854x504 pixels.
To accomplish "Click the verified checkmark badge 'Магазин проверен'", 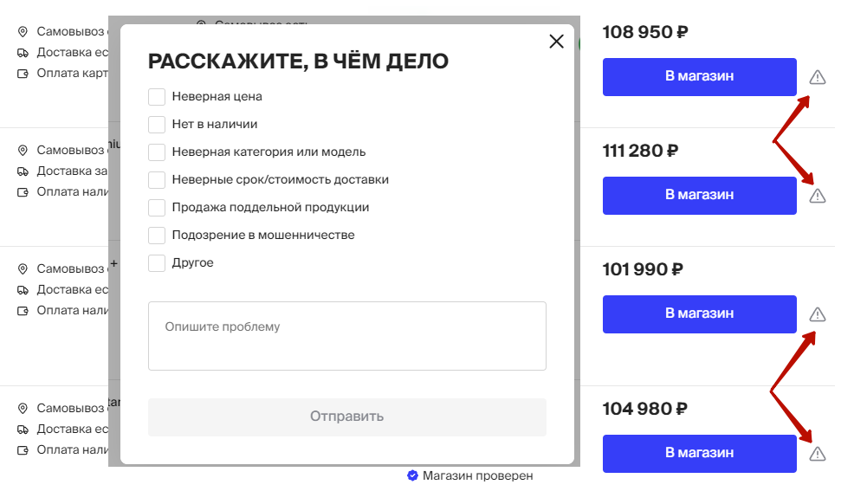I will [413, 475].
